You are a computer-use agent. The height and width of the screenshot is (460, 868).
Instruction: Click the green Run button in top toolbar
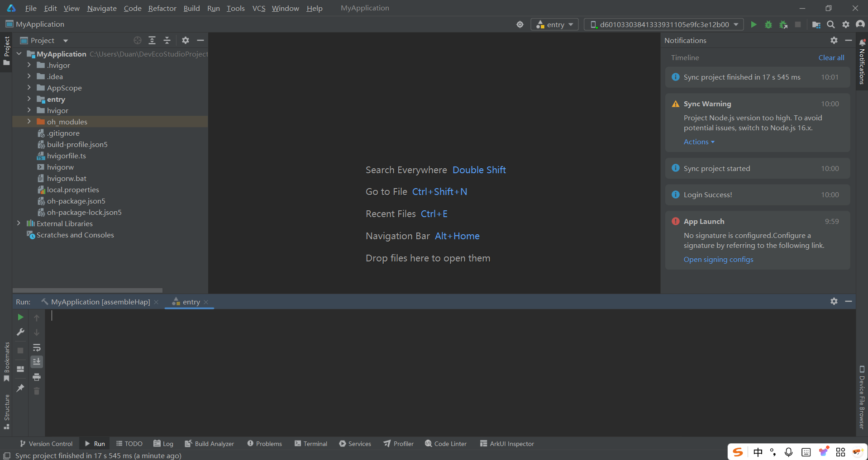coord(754,24)
